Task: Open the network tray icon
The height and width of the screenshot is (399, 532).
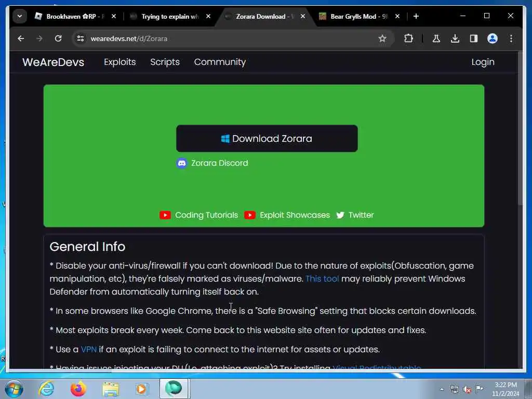Action: [x=454, y=389]
